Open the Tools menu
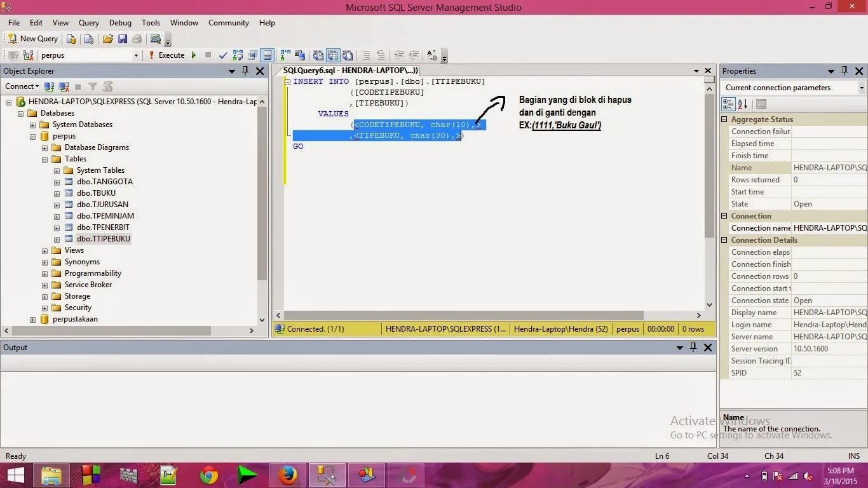868x488 pixels. [x=151, y=22]
